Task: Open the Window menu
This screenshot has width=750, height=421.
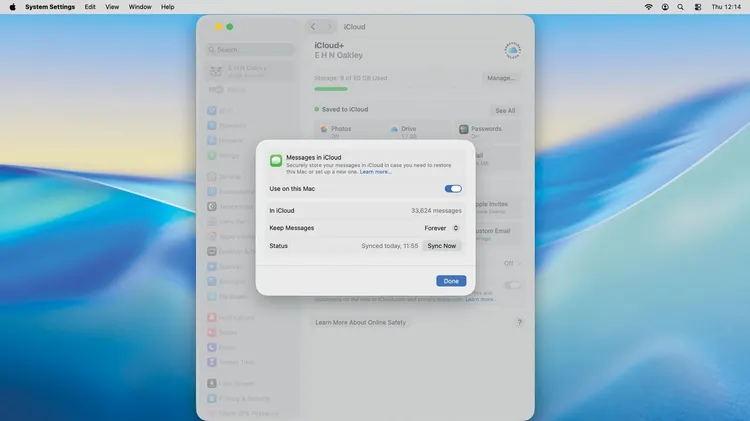Action: tap(140, 7)
